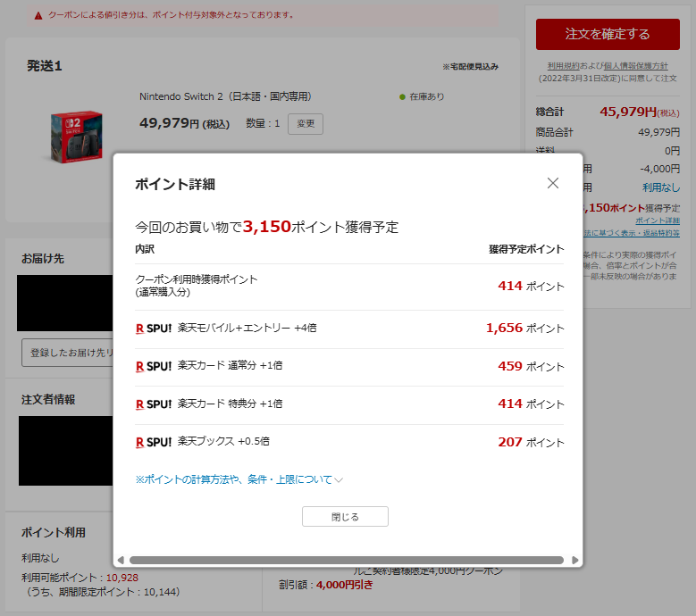Click the left arrow of dialog horizontal scrollbar
The image size is (696, 616).
(121, 560)
